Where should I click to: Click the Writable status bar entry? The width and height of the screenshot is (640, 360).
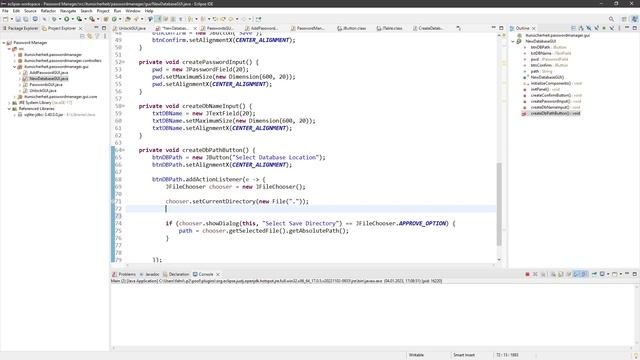[x=416, y=355]
